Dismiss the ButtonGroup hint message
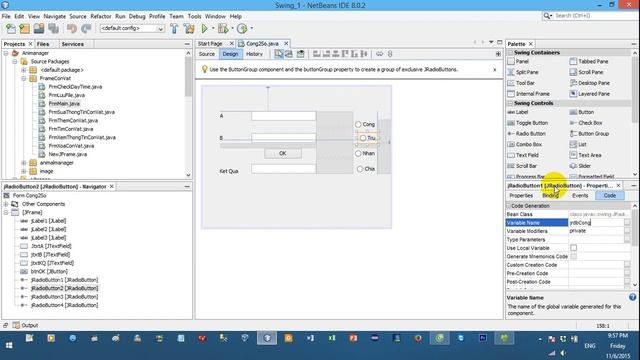Image resolution: width=640 pixels, height=360 pixels. click(x=495, y=69)
